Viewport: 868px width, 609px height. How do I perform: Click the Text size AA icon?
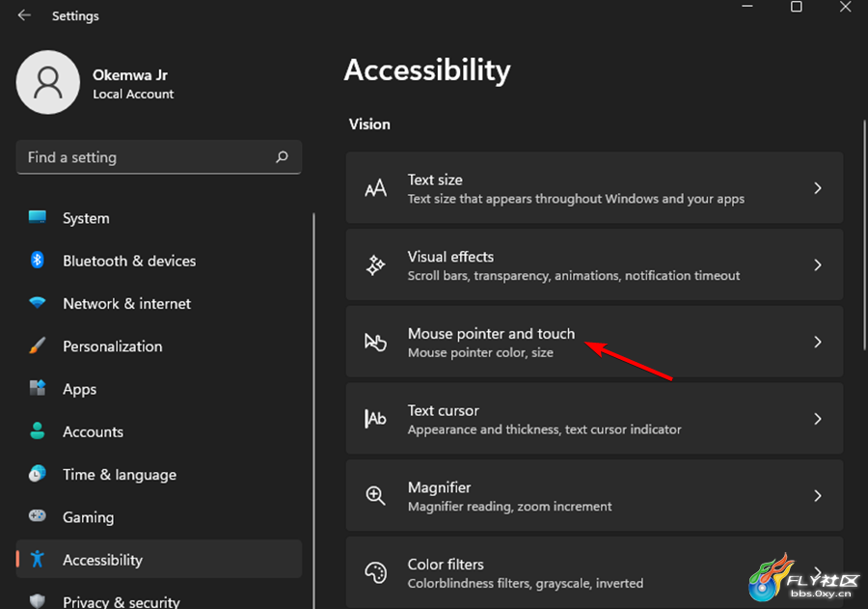click(x=375, y=188)
